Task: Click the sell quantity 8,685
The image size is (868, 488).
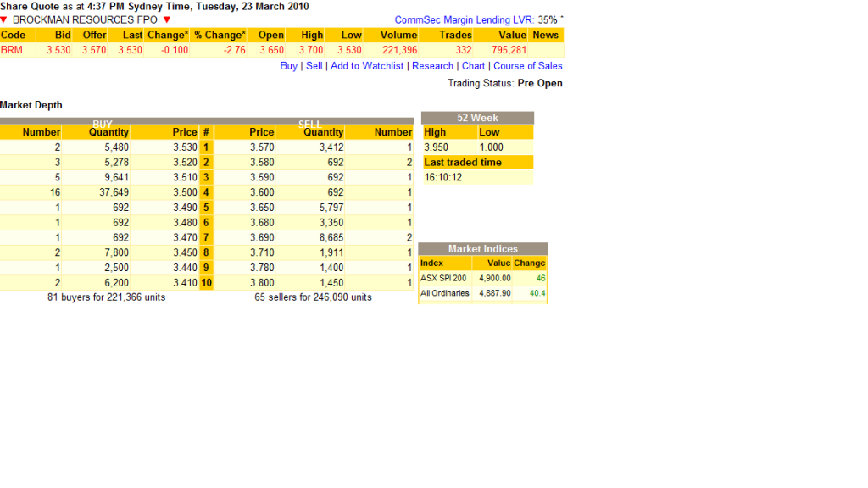Action: click(331, 237)
